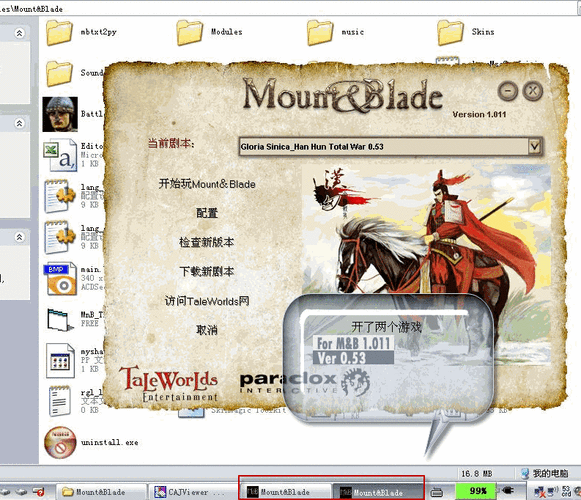This screenshot has width=581, height=500.
Task: Collapse the third sidebar panel chevron
Action: (19, 237)
